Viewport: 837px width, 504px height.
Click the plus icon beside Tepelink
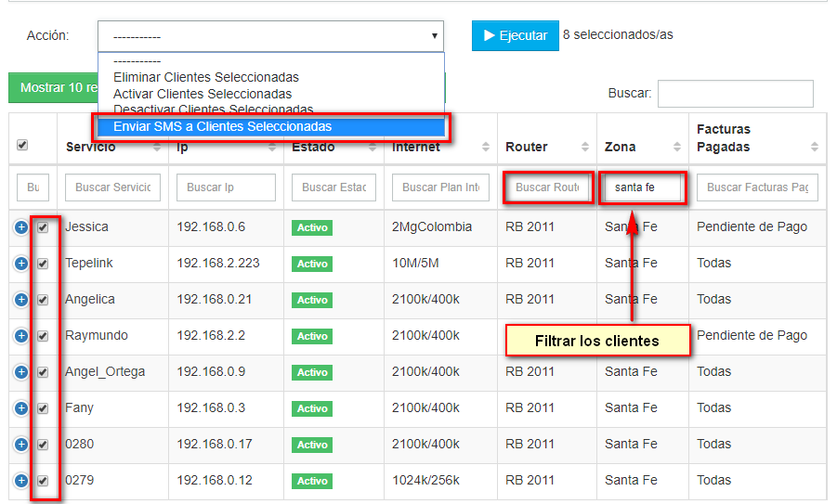tap(21, 264)
